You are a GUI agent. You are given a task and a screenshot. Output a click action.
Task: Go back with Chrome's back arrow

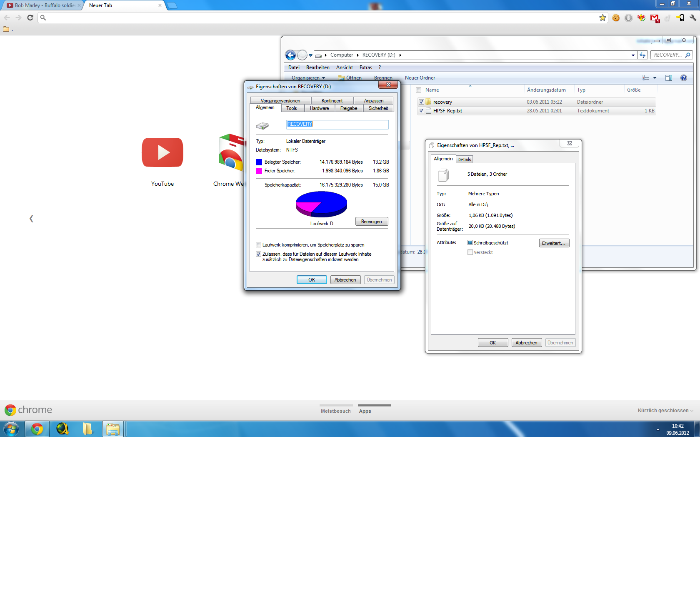pos(7,17)
